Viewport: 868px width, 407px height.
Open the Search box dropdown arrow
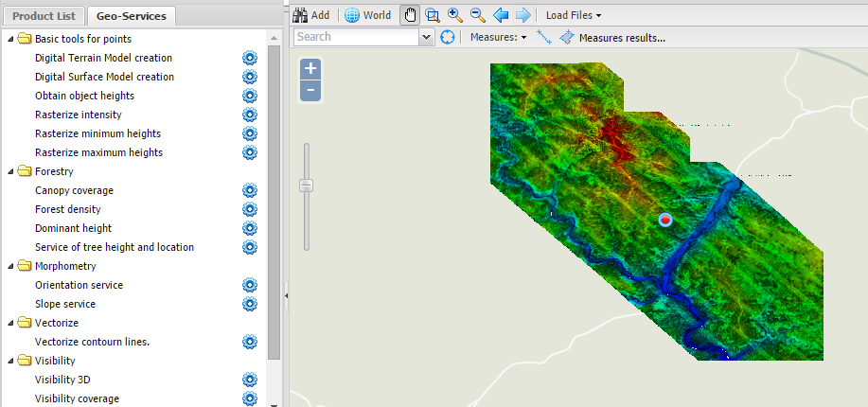click(x=426, y=37)
